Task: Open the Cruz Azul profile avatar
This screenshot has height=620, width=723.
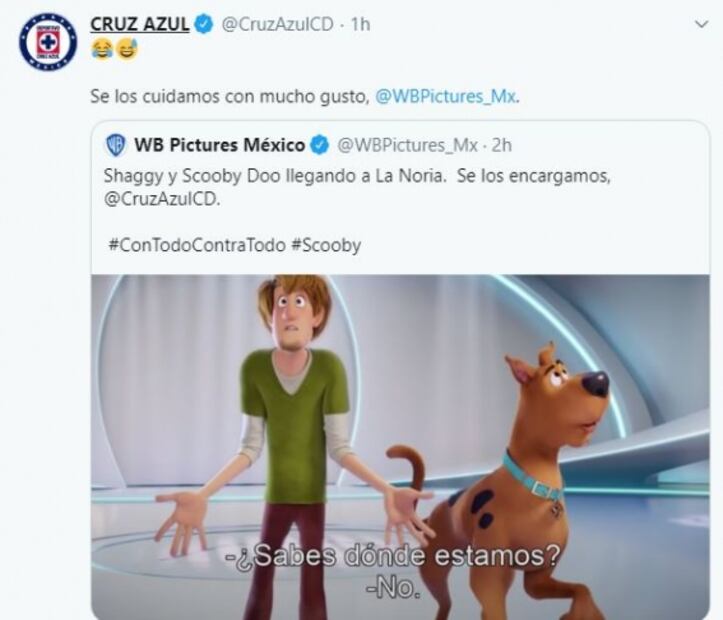Action: 48,42
